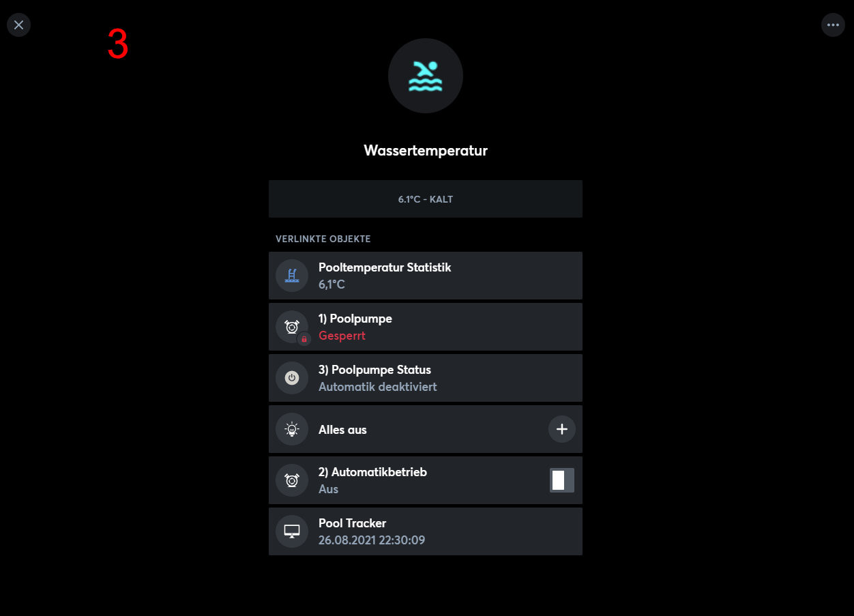Viewport: 854px width, 616px height.
Task: Open the Pool Tracker timestamp entry
Action: (x=426, y=531)
